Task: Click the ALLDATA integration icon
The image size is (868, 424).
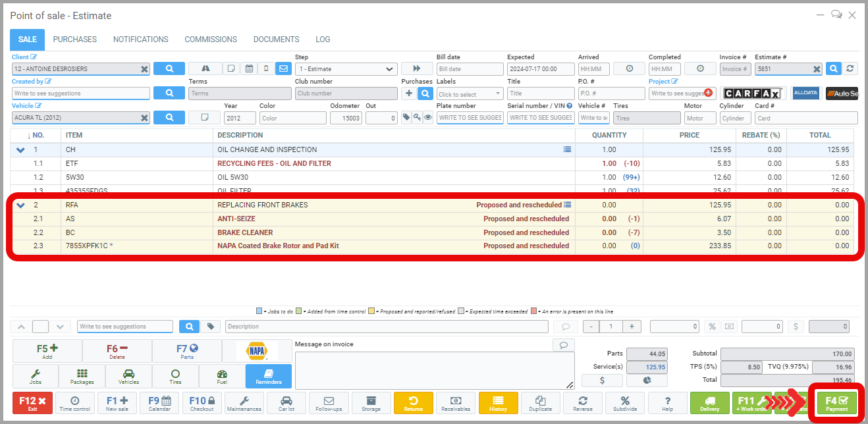Action: (x=805, y=93)
